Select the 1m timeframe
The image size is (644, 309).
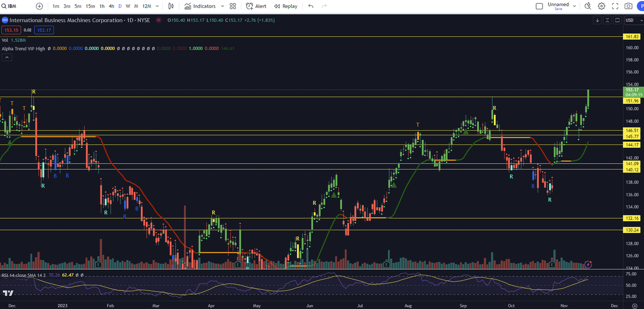point(56,6)
